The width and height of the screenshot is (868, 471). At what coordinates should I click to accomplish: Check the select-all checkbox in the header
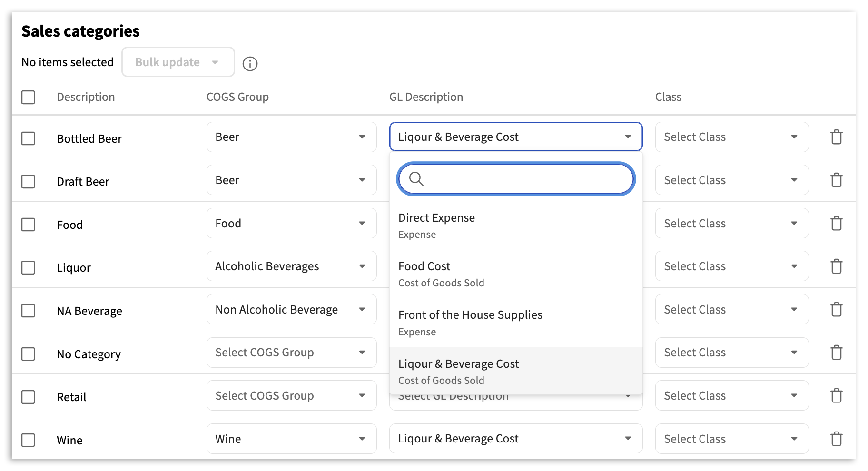pyautogui.click(x=28, y=97)
